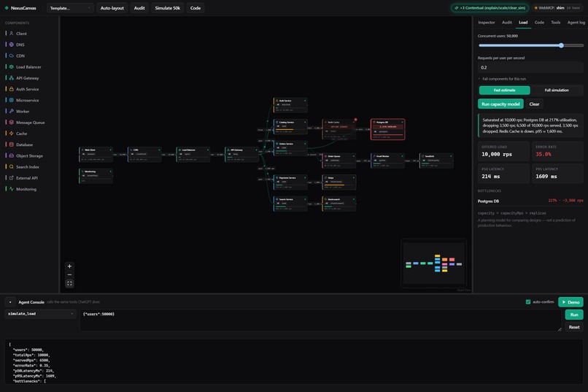Select the Fast estimate mode
The width and height of the screenshot is (588, 392).
click(x=504, y=90)
